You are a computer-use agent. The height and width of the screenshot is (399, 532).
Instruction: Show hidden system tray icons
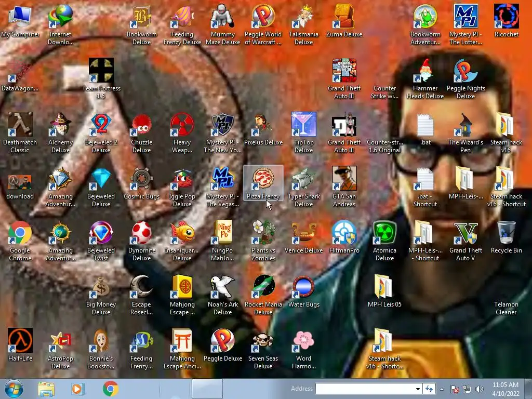pyautogui.click(x=442, y=389)
